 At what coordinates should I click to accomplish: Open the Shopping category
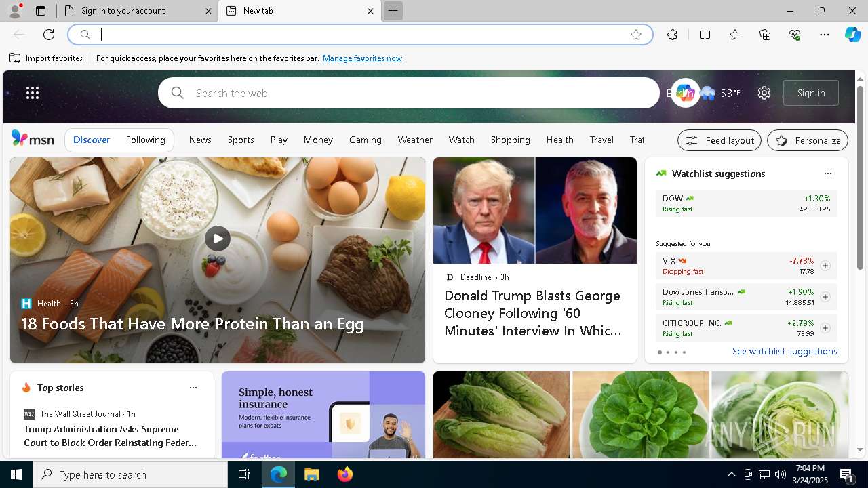point(511,140)
